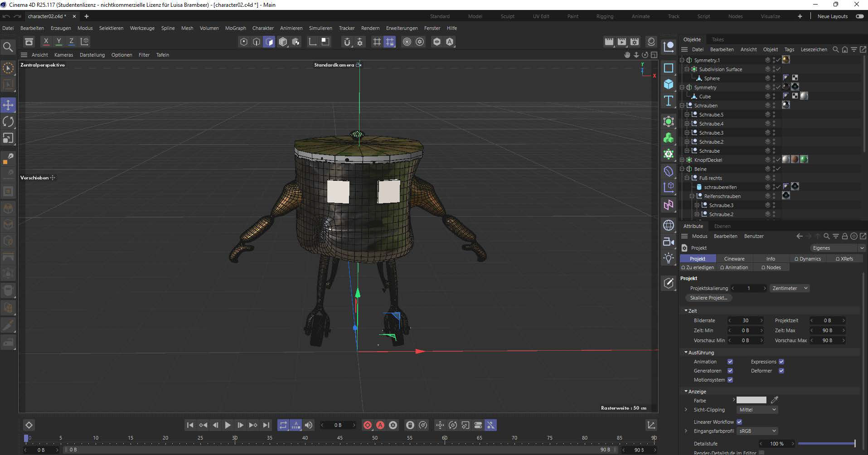Collapse the Schrauben tree item
The width and height of the screenshot is (868, 455).
(682, 106)
